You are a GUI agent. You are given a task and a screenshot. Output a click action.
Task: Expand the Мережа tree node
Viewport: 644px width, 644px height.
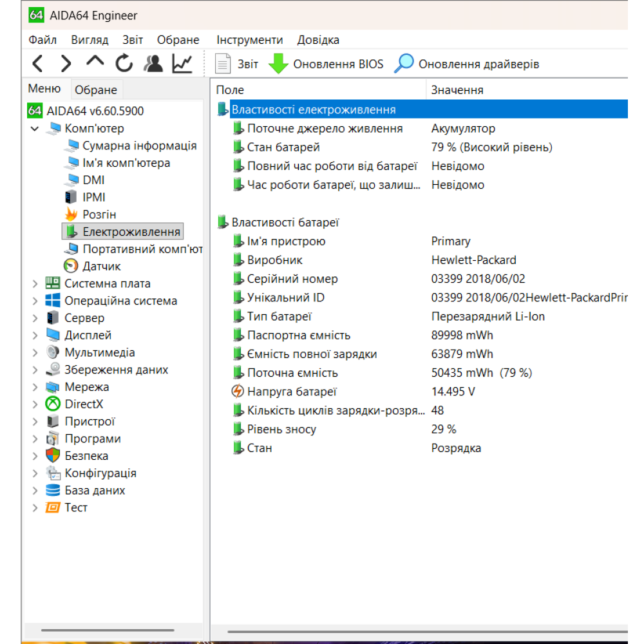click(x=35, y=387)
